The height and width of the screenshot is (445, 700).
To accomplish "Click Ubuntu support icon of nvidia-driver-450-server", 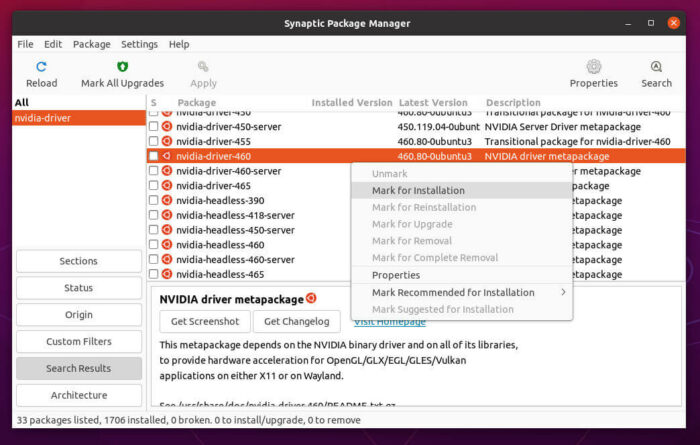I will pos(167,126).
